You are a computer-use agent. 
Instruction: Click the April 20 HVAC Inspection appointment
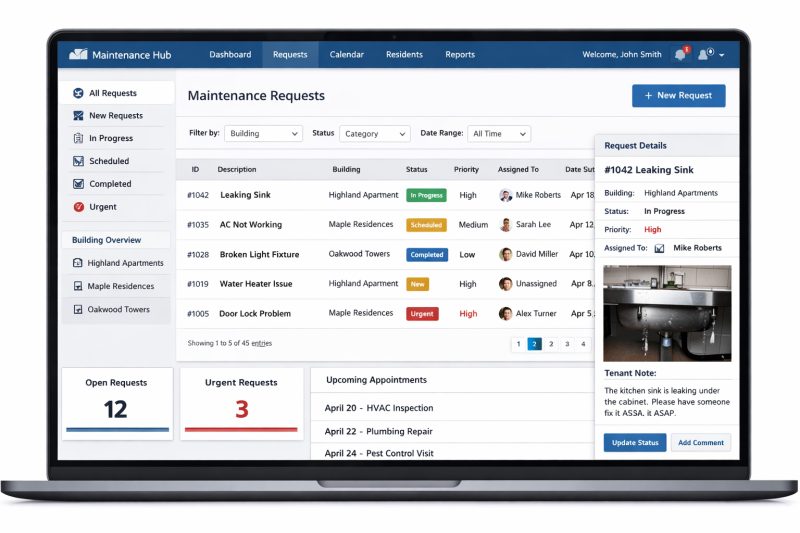[x=379, y=408]
